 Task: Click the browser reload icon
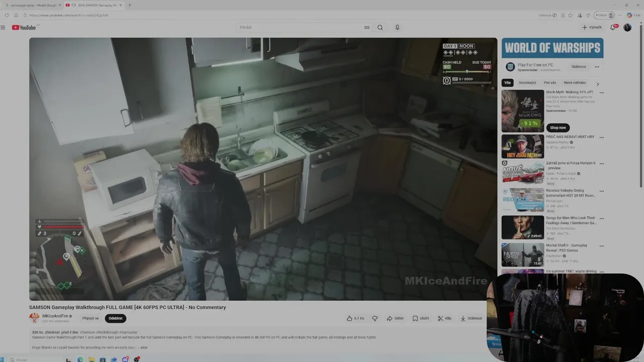tap(7, 15)
